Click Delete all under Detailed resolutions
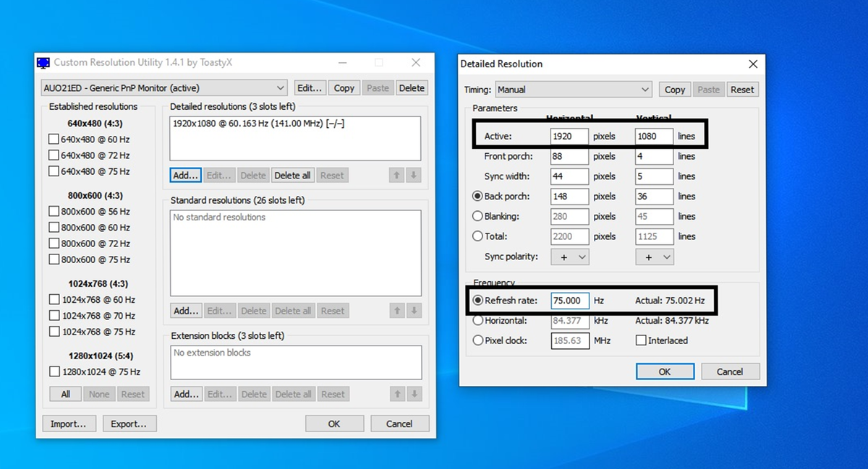This screenshot has width=868, height=469. (293, 175)
